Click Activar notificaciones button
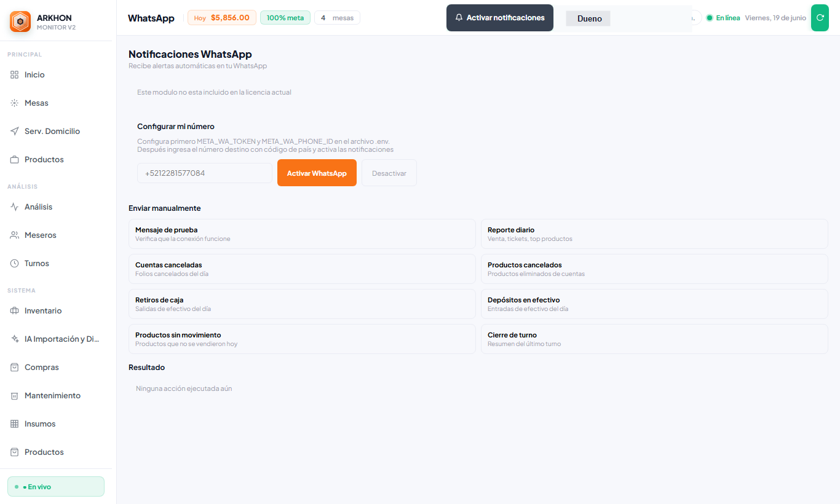Screen dimensions: 840x504 pos(500,18)
